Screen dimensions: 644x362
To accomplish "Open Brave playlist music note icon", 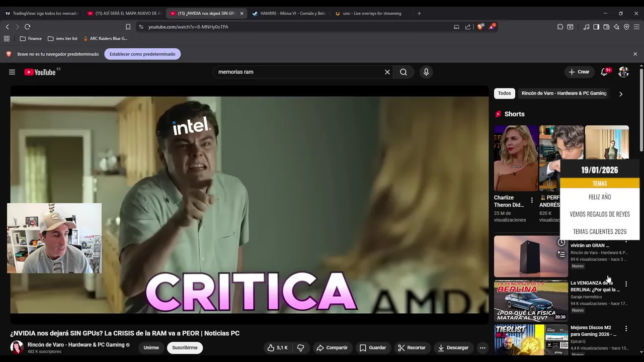I will (x=586, y=27).
